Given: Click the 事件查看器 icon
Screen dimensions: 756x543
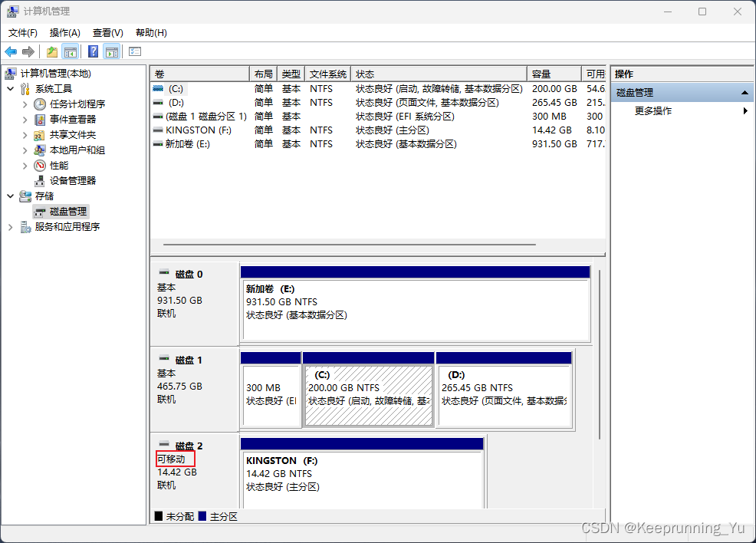Looking at the screenshot, I should click(40, 120).
